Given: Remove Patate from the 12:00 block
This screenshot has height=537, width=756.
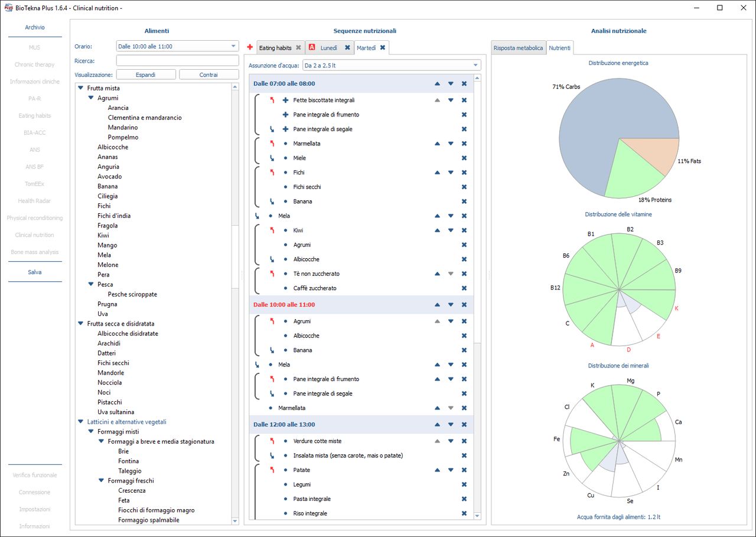Looking at the screenshot, I should pos(464,470).
